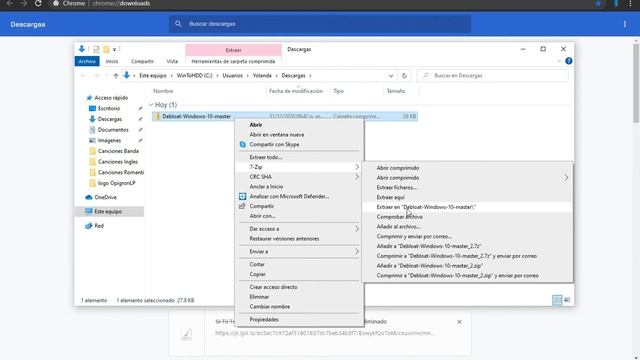
Task: Click the Microsoft Defender shield icon
Action: point(242,196)
